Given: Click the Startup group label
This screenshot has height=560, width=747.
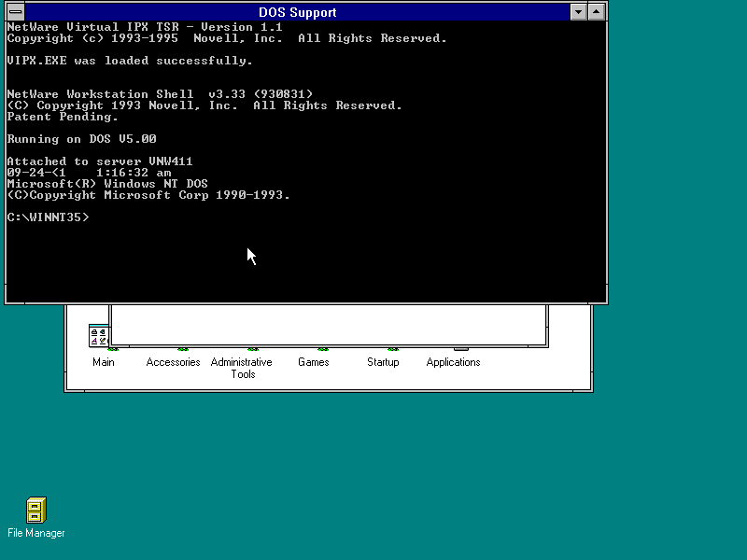Looking at the screenshot, I should 383,362.
